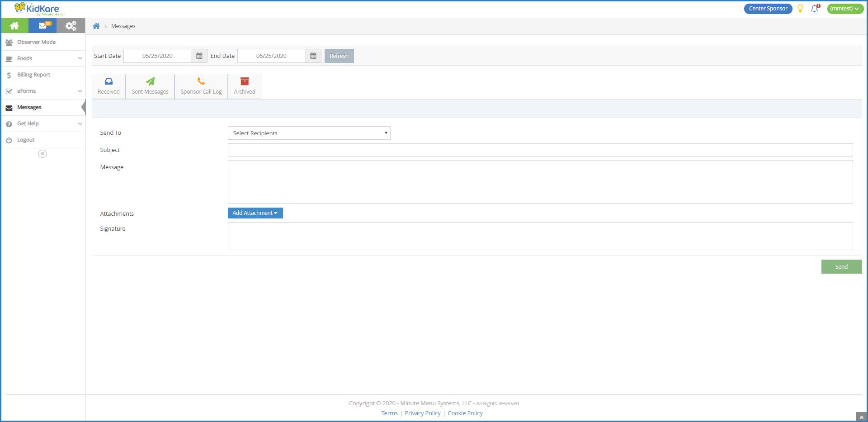Select Messages in the sidebar
This screenshot has width=868, height=422.
pos(43,107)
